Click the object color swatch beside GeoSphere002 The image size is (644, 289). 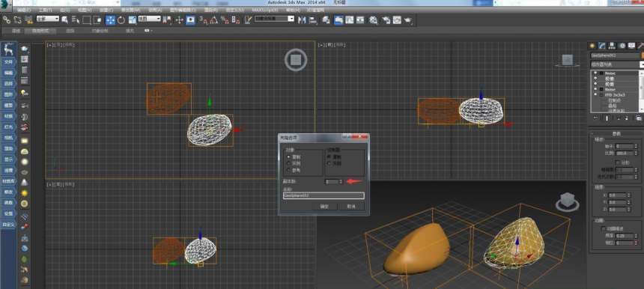pos(643,55)
